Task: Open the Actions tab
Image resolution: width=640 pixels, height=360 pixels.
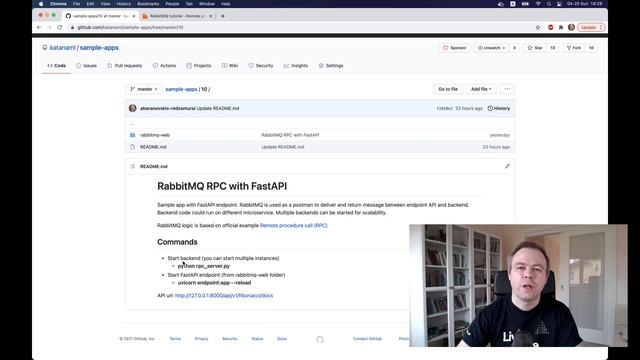Action: point(164,66)
